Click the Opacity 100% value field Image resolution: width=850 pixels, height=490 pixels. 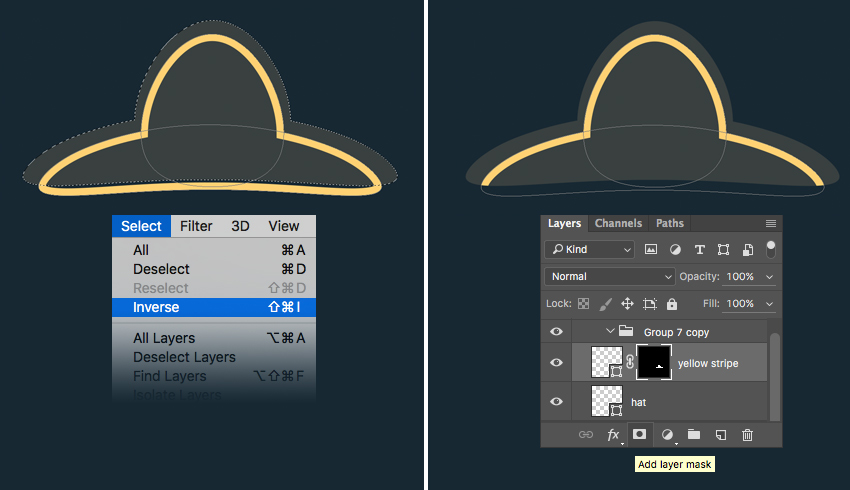pos(740,276)
